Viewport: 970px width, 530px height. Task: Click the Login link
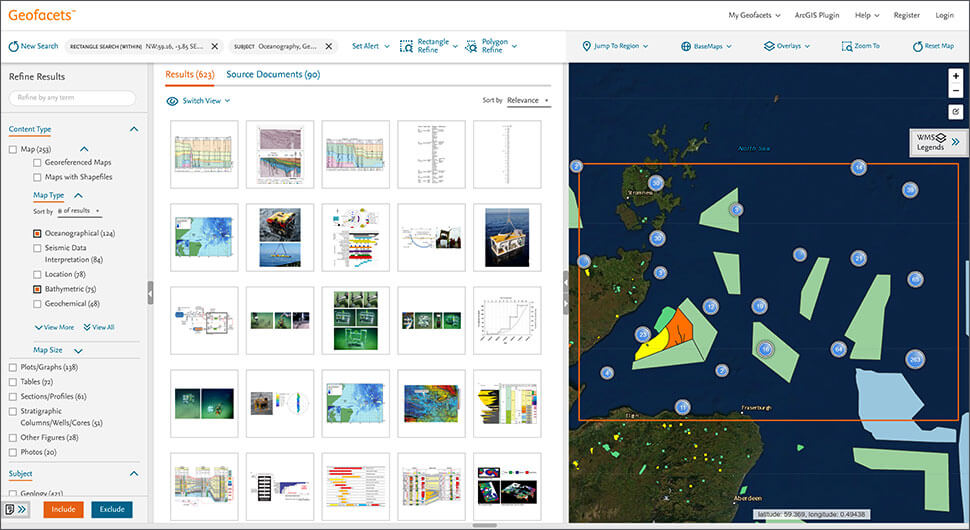coord(944,15)
